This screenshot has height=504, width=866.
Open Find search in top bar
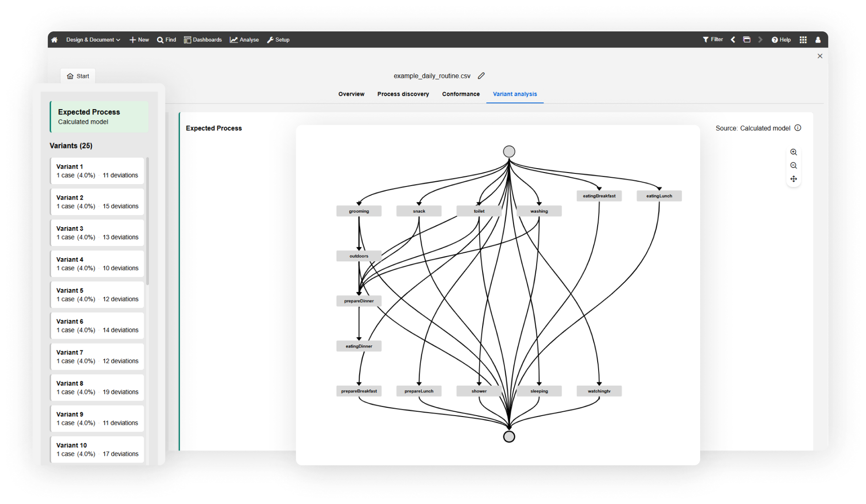[167, 40]
